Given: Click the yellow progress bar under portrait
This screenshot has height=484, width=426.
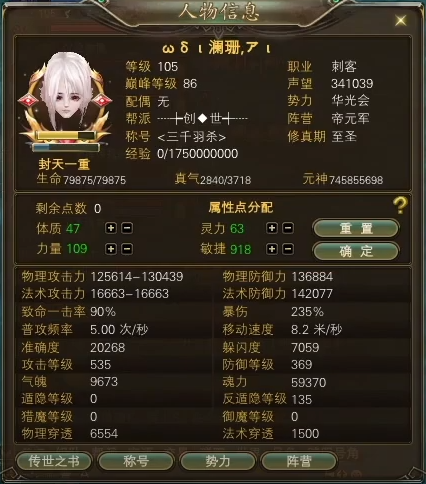Looking at the screenshot, I should 66,135.
